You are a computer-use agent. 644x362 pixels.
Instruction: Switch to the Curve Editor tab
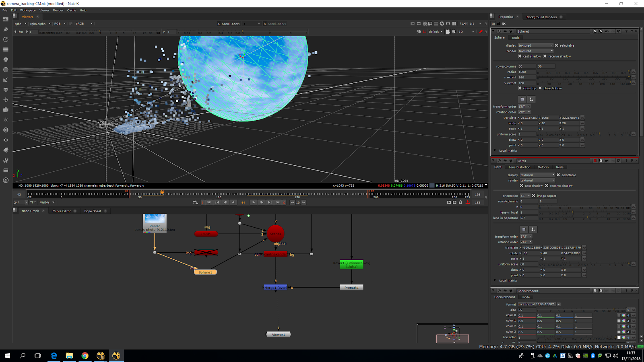62,211
